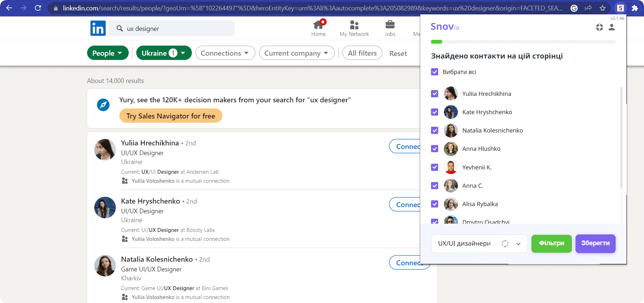Image resolution: width=644 pixels, height=303 pixels.
Task: Open the Connections filter dropdown
Action: tap(225, 53)
